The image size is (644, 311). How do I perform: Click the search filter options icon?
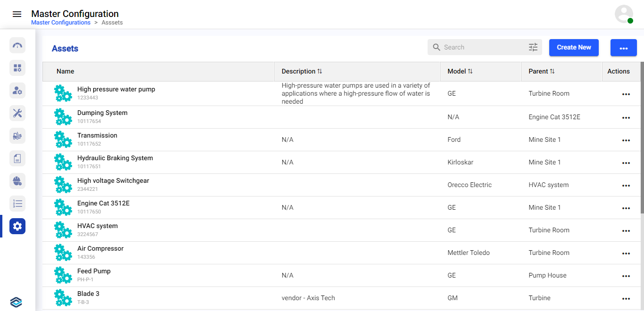tap(533, 47)
